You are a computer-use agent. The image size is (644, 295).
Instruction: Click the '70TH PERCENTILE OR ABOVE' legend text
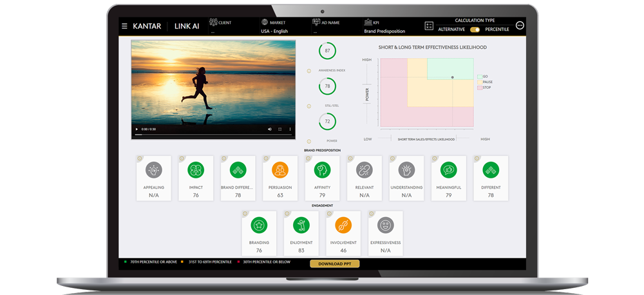tap(154, 262)
